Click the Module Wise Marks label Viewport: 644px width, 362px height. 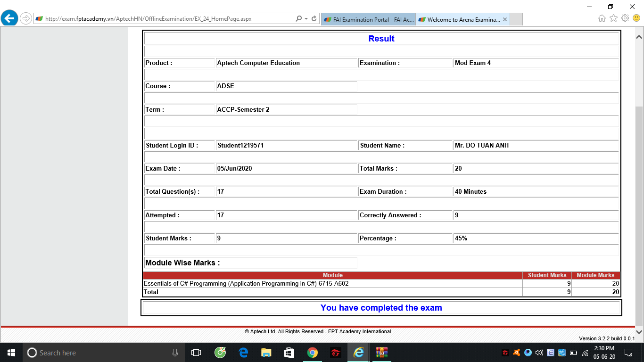tap(182, 263)
